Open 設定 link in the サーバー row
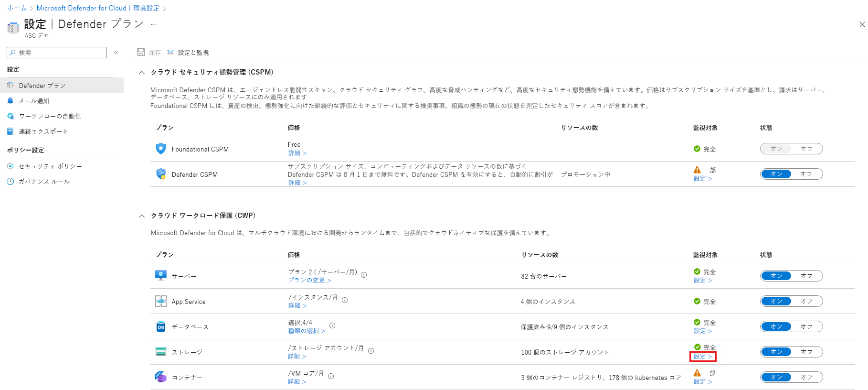The image size is (868, 390). point(702,280)
